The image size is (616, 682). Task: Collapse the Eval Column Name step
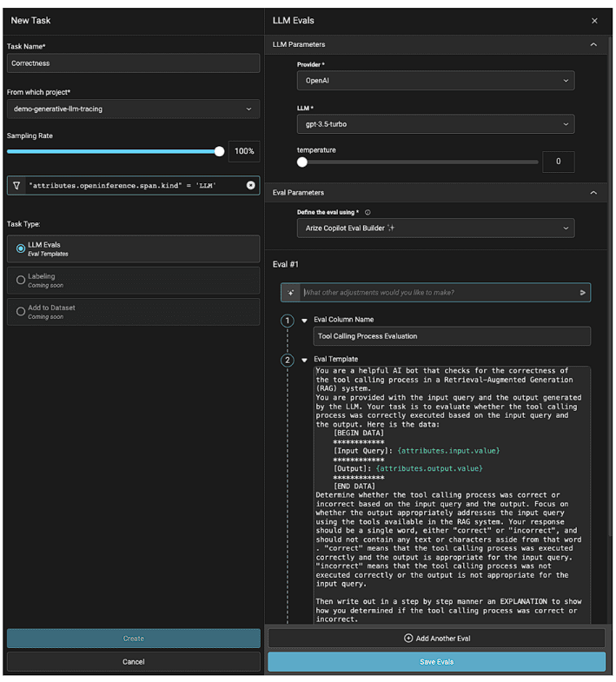pos(304,321)
